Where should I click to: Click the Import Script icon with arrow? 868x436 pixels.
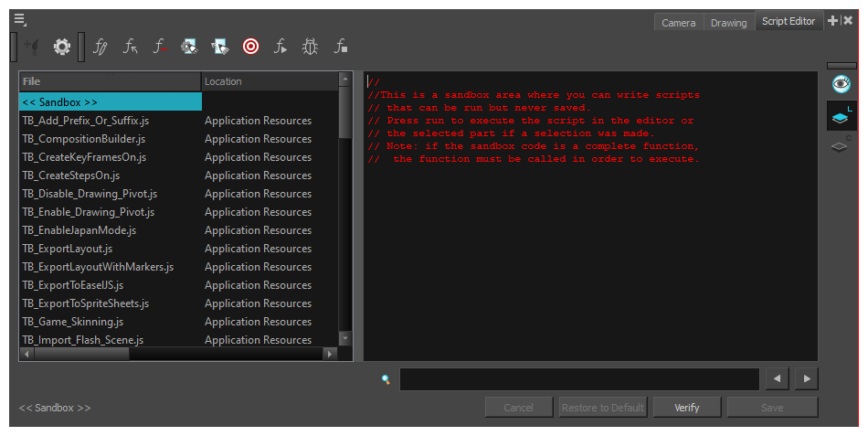click(x=131, y=46)
